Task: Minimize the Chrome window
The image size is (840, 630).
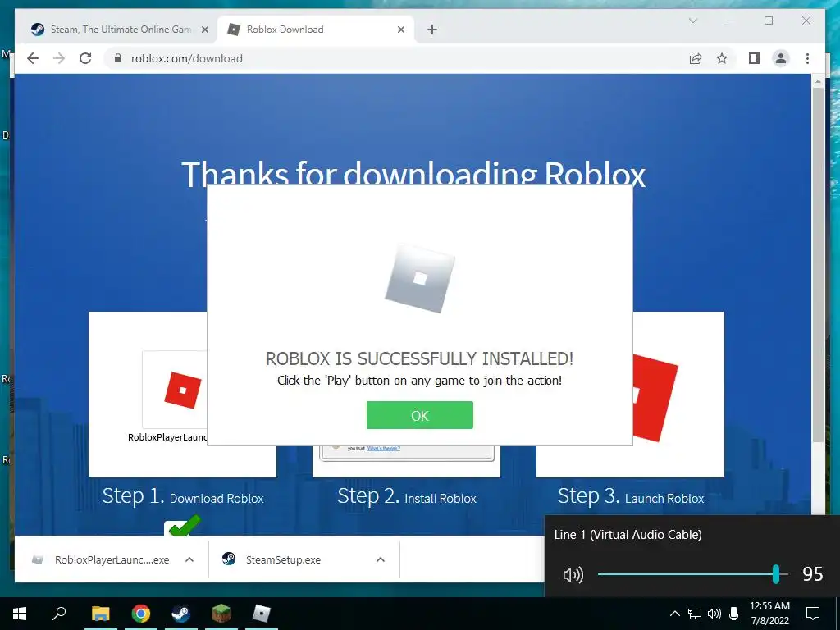Action: pyautogui.click(x=731, y=21)
